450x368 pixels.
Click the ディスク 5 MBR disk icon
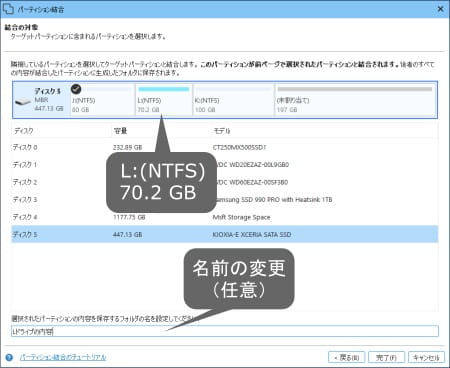[x=23, y=102]
